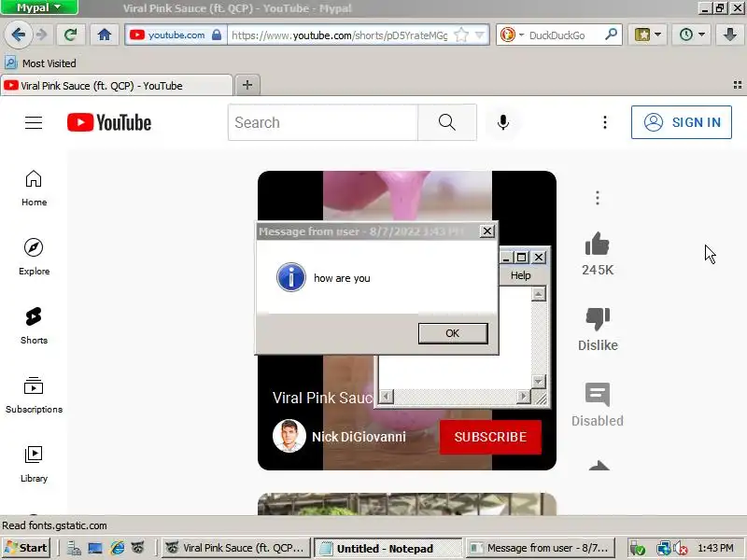
Task: Click the 1:43 PM system clock
Action: pos(715,548)
